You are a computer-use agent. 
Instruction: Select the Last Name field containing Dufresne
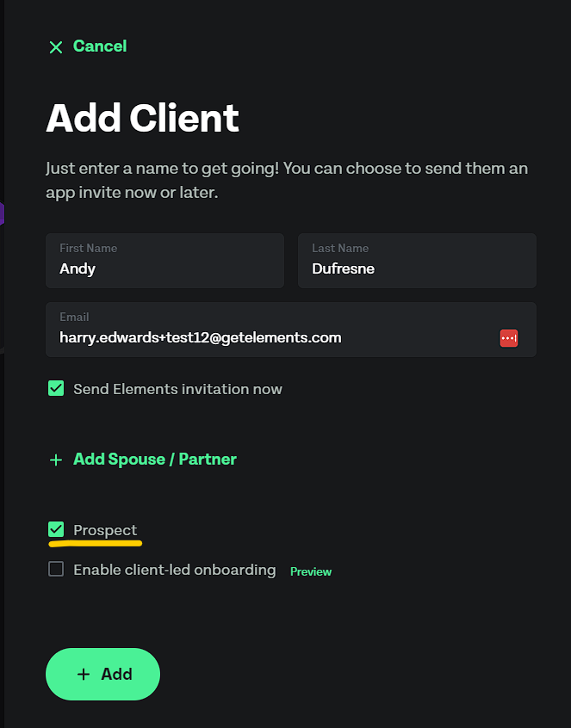pos(417,261)
